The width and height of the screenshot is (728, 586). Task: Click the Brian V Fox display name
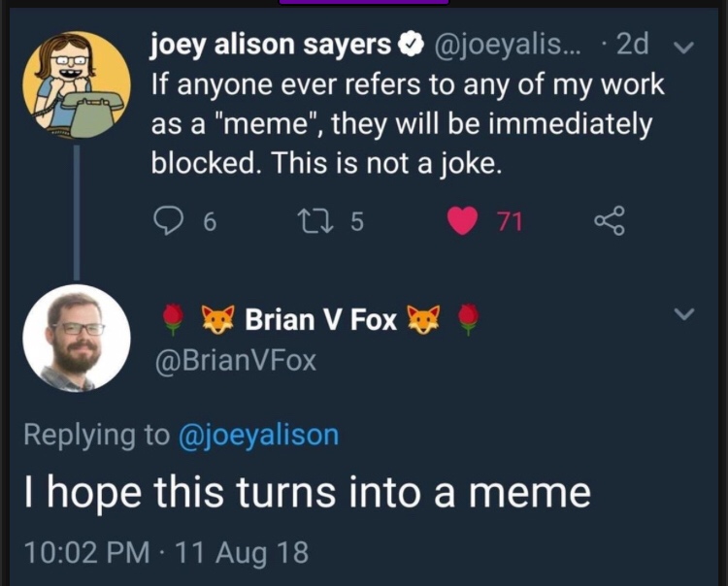pos(320,318)
